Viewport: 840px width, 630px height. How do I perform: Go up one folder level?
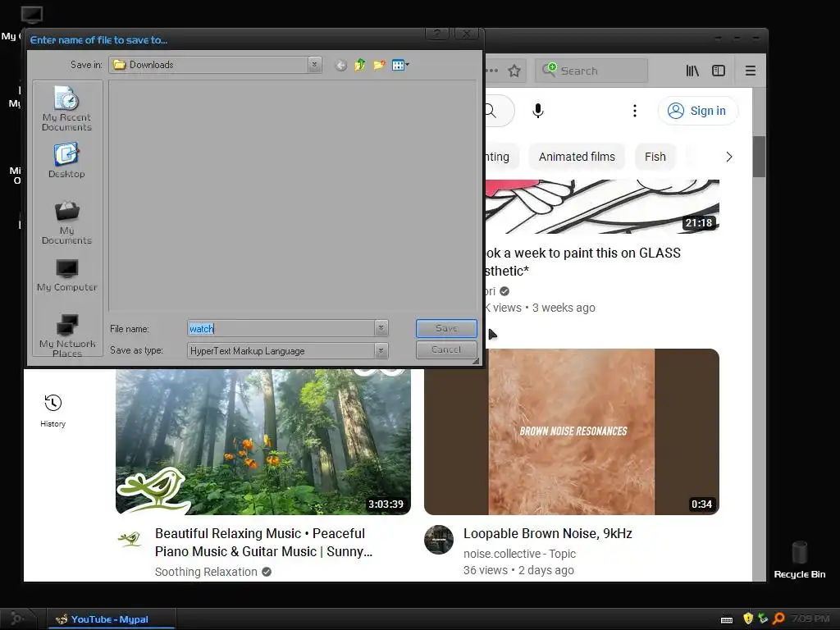(x=359, y=65)
